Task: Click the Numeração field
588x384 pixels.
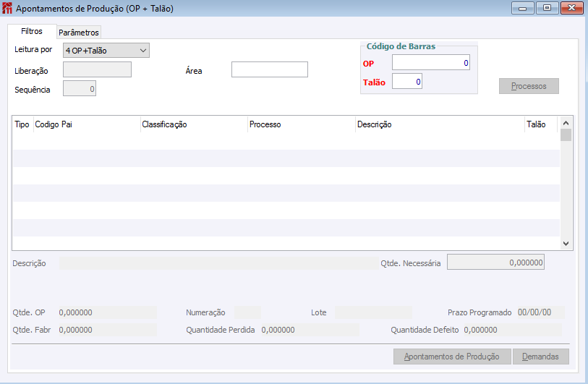Action: [x=247, y=312]
